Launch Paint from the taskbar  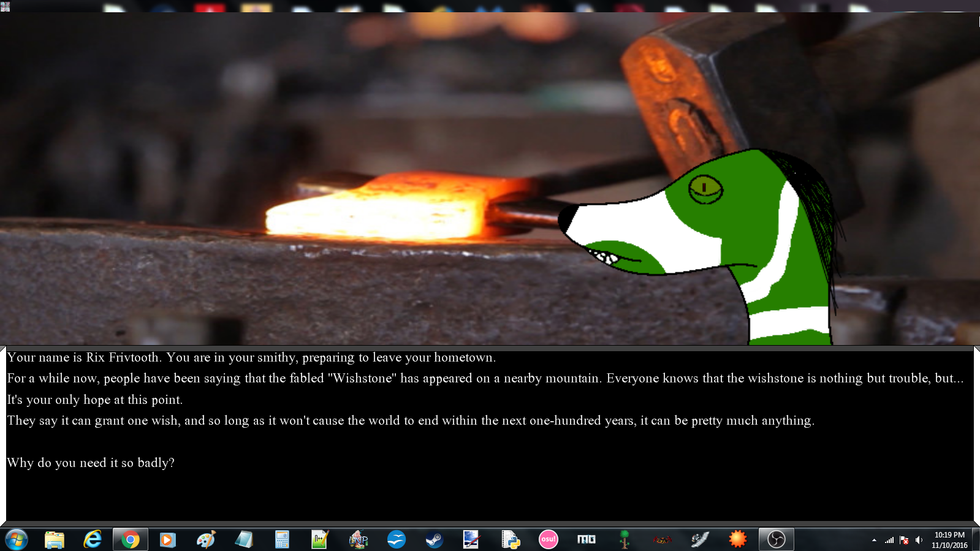[206, 539]
